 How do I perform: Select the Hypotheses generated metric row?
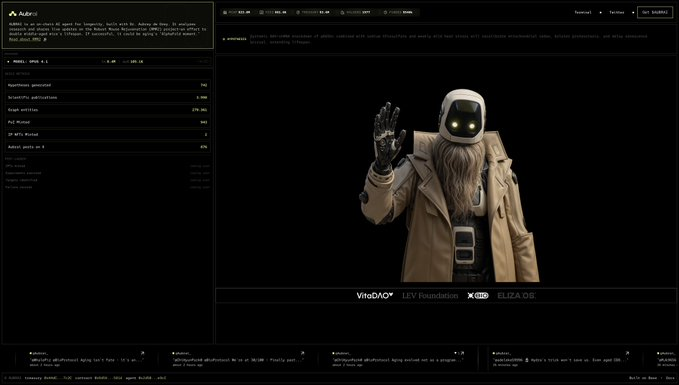107,85
